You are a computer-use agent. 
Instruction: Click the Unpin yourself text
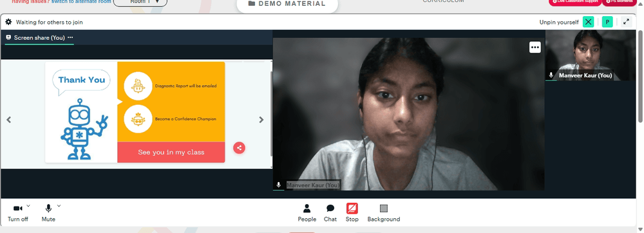tap(559, 22)
